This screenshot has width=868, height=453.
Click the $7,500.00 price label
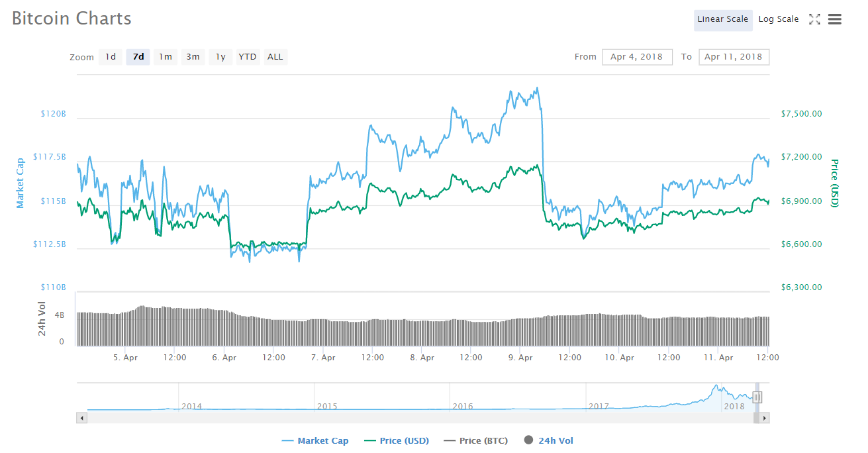coord(802,114)
